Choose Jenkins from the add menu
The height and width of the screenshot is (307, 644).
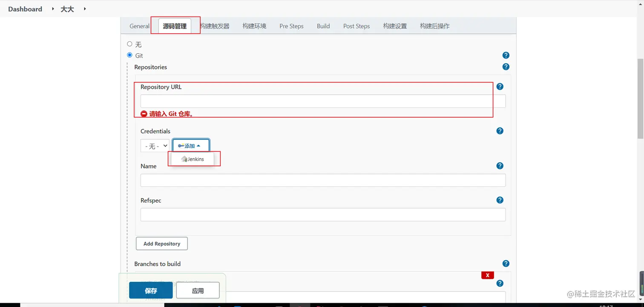point(193,159)
